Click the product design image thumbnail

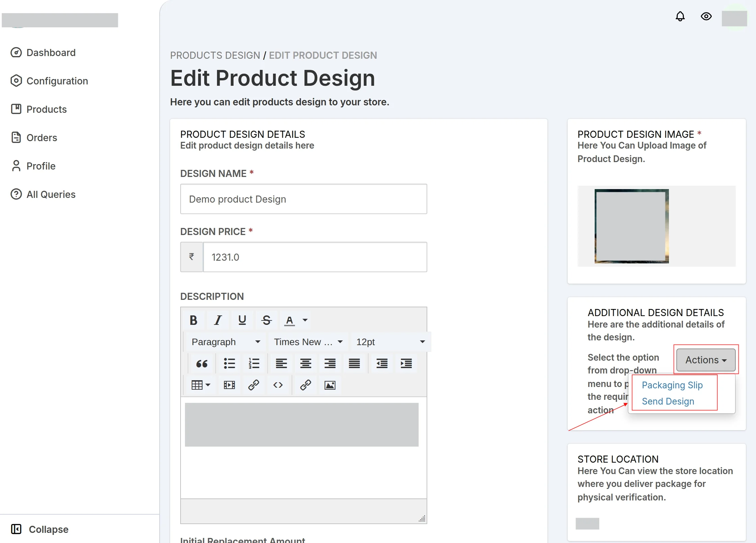point(631,226)
